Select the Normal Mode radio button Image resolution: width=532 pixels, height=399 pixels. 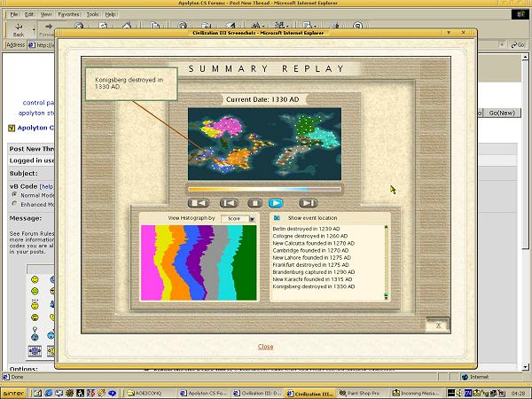tap(13, 195)
